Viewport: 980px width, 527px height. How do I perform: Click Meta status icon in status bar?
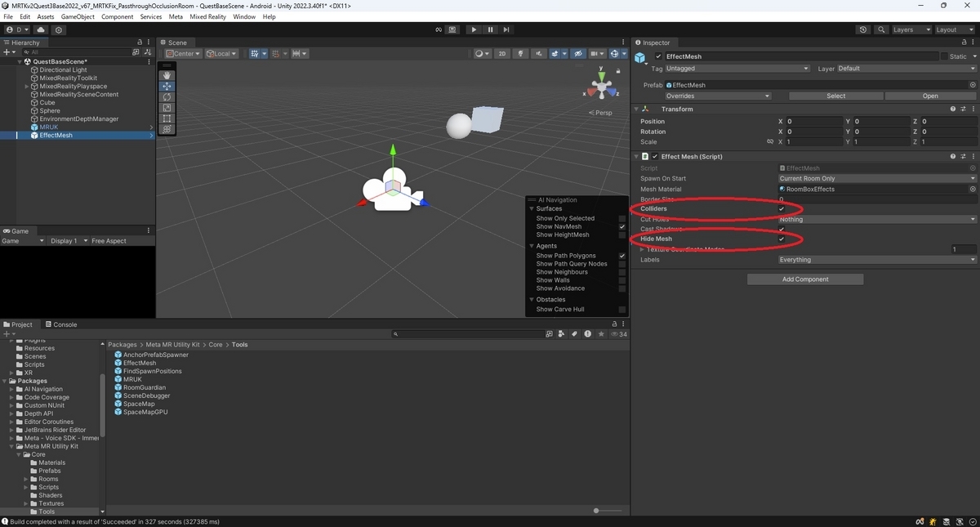(920, 521)
